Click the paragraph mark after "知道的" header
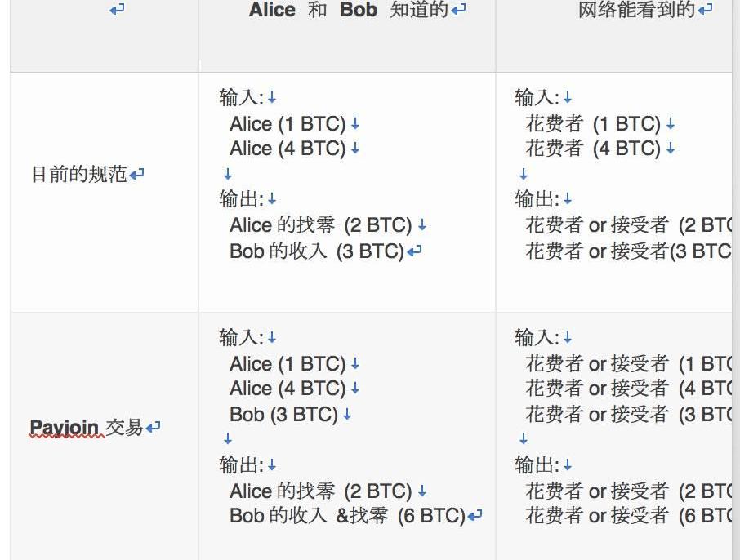740x560 pixels. (x=459, y=10)
